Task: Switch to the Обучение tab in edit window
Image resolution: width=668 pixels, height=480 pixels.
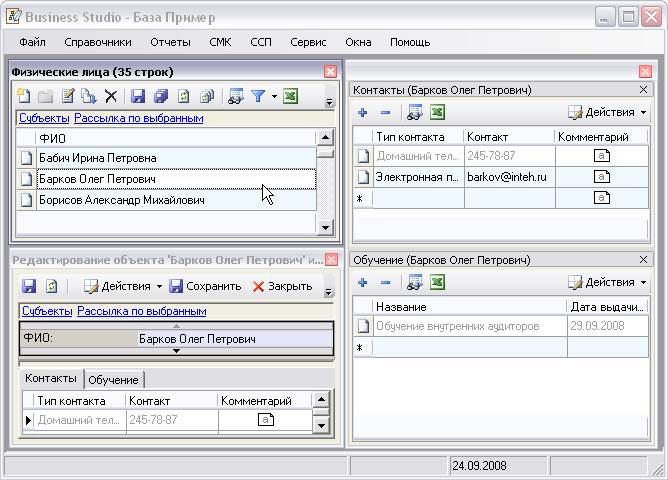Action: [113, 380]
